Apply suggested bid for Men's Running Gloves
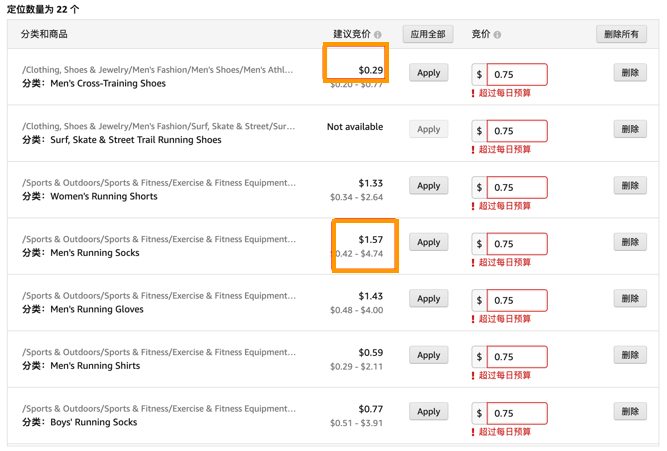The width and height of the screenshot is (667, 451). (x=428, y=299)
